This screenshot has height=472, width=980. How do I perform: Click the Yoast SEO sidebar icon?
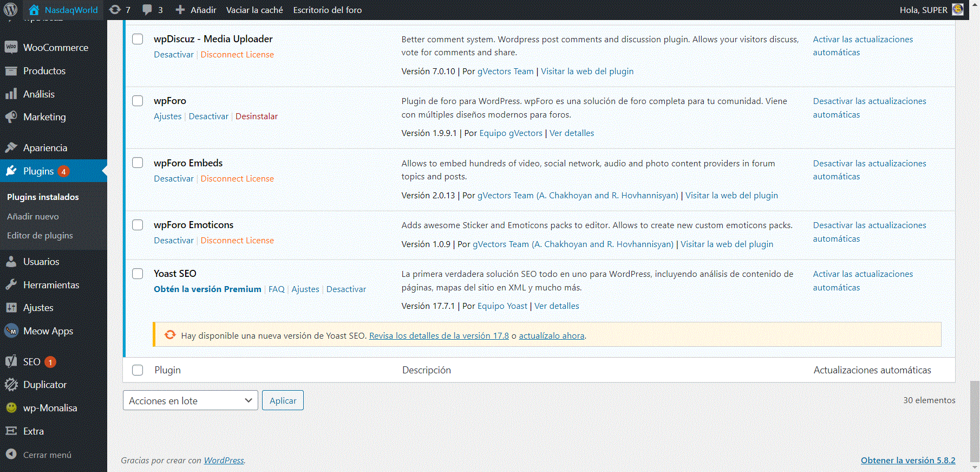tap(11, 361)
